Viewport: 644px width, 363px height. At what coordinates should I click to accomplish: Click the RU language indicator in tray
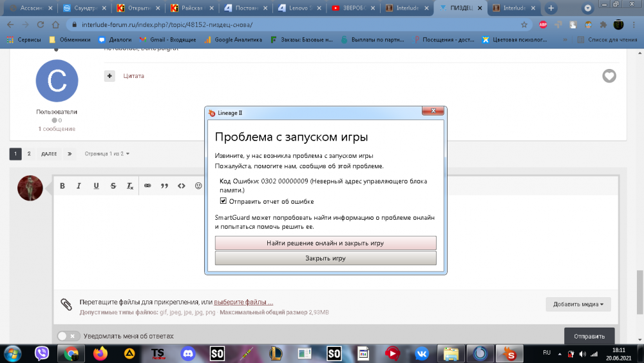(x=547, y=353)
